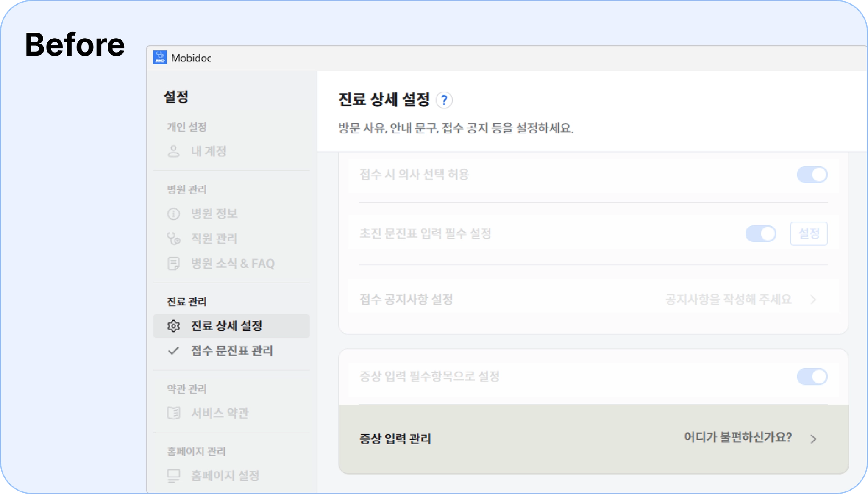Click the 설정 button next to 초진 문진표
The height and width of the screenshot is (494, 868).
[808, 233]
